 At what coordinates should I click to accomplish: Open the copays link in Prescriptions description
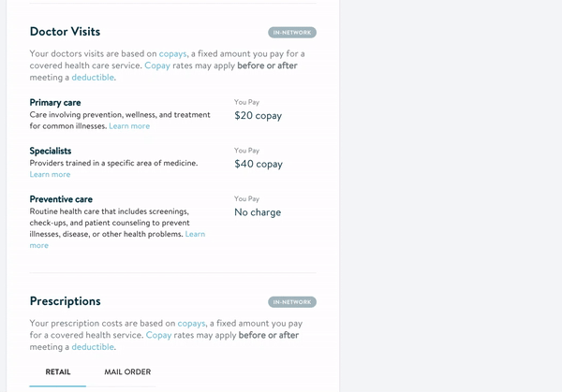[x=191, y=324]
